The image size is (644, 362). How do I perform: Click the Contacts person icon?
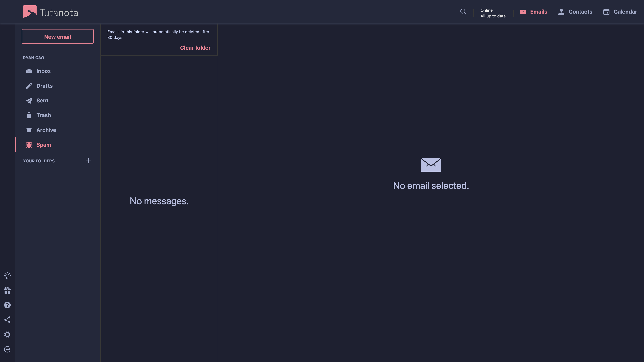561,12
